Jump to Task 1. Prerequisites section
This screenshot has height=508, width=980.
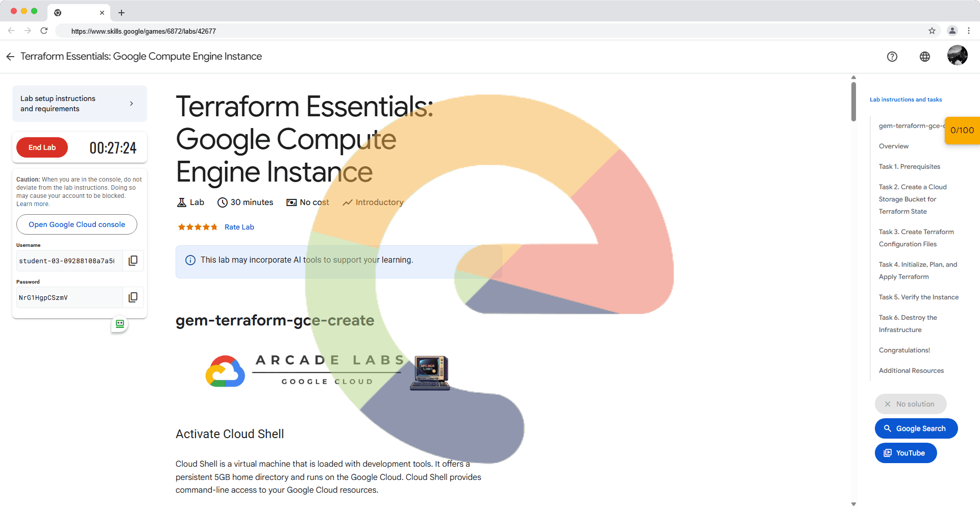(909, 167)
